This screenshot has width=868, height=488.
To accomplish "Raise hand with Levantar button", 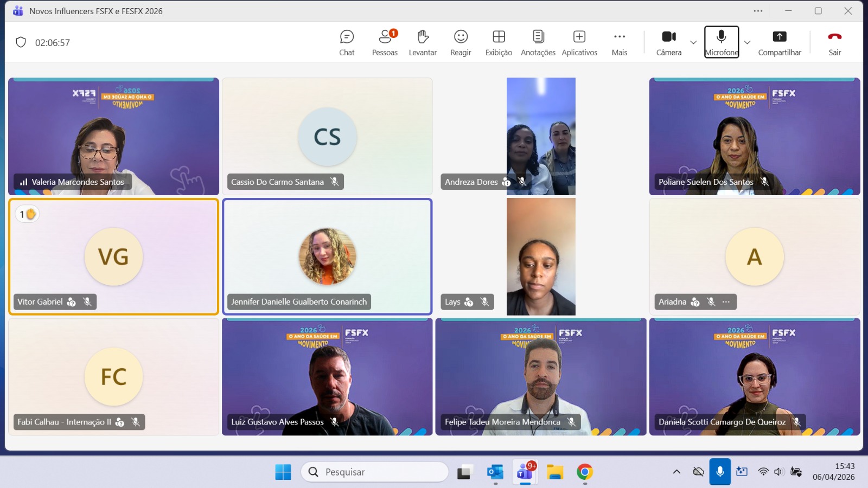I will click(x=423, y=42).
